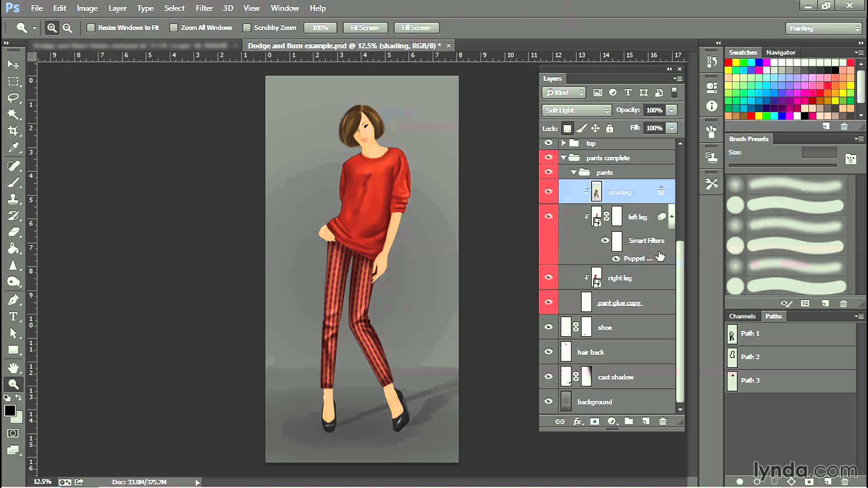Expand the pants complete group

click(x=563, y=157)
